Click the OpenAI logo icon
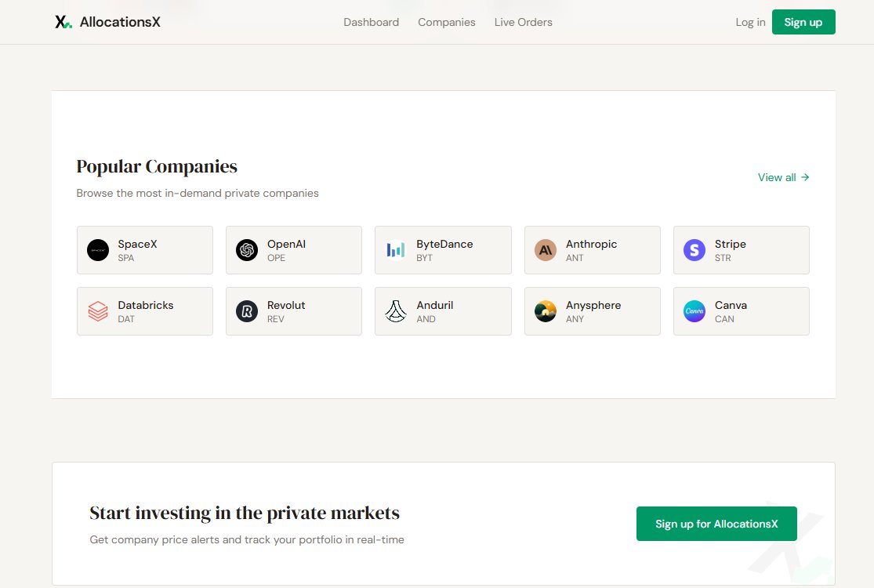Viewport: 874px width, 588px height. (247, 250)
